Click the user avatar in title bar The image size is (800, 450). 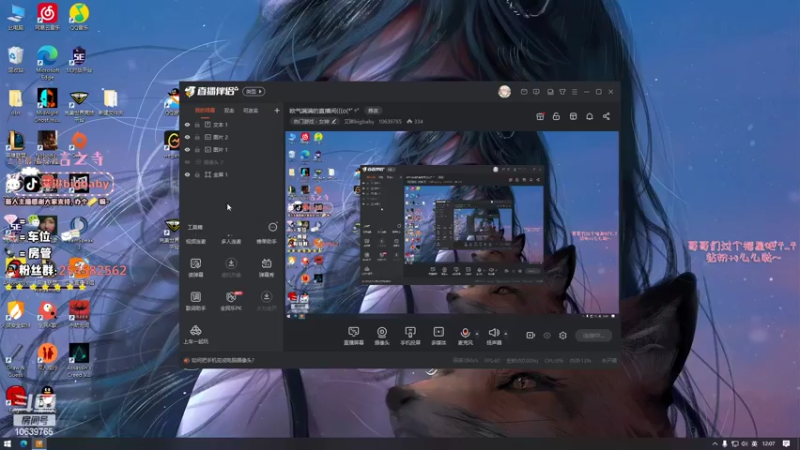(504, 91)
